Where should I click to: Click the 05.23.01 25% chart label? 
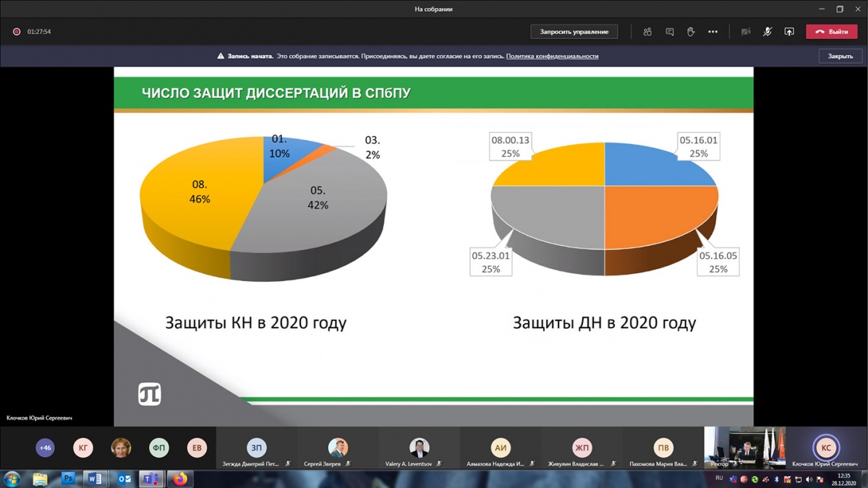[x=491, y=262]
